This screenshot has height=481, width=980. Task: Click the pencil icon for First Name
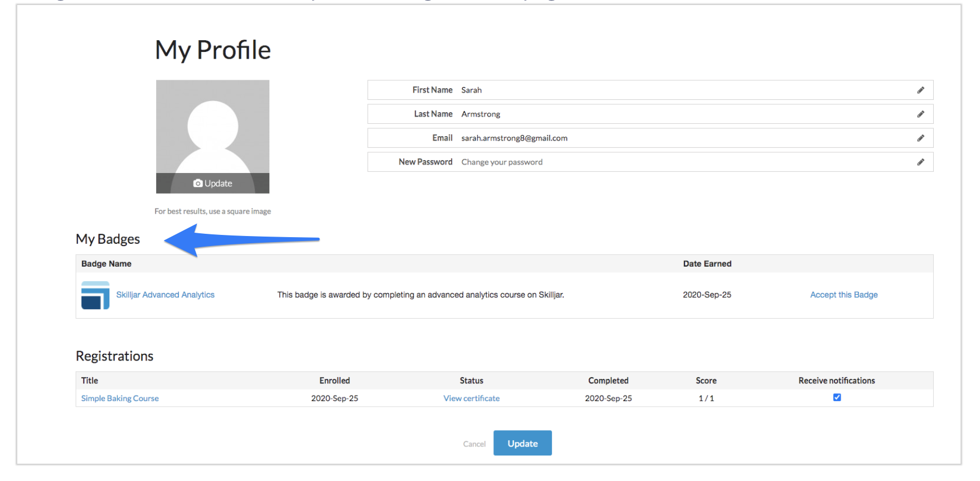[x=920, y=90]
